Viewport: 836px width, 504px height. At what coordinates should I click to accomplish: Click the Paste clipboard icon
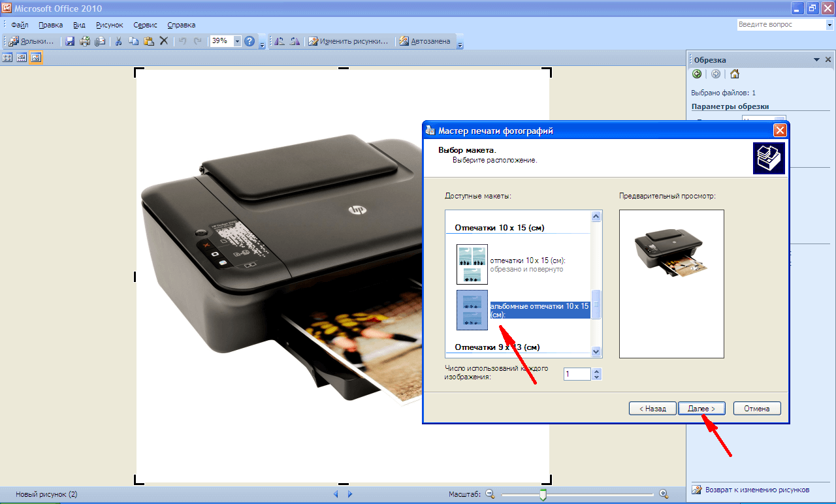(149, 41)
